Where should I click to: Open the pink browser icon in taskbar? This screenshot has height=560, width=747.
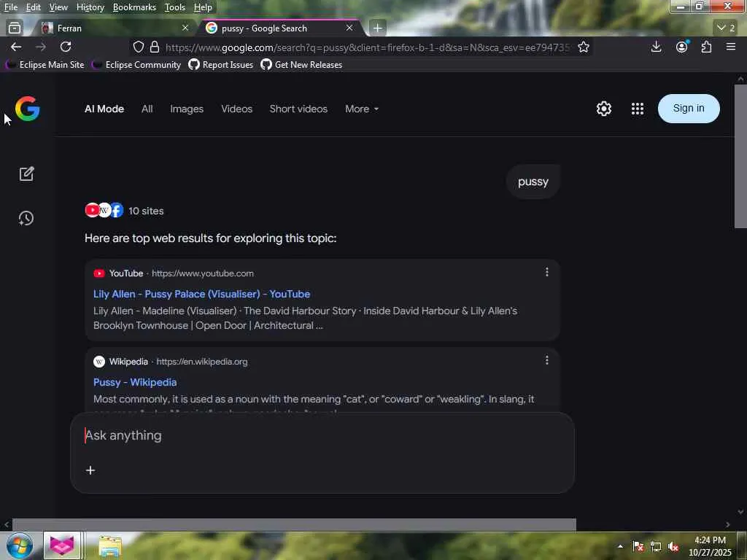pyautogui.click(x=62, y=545)
